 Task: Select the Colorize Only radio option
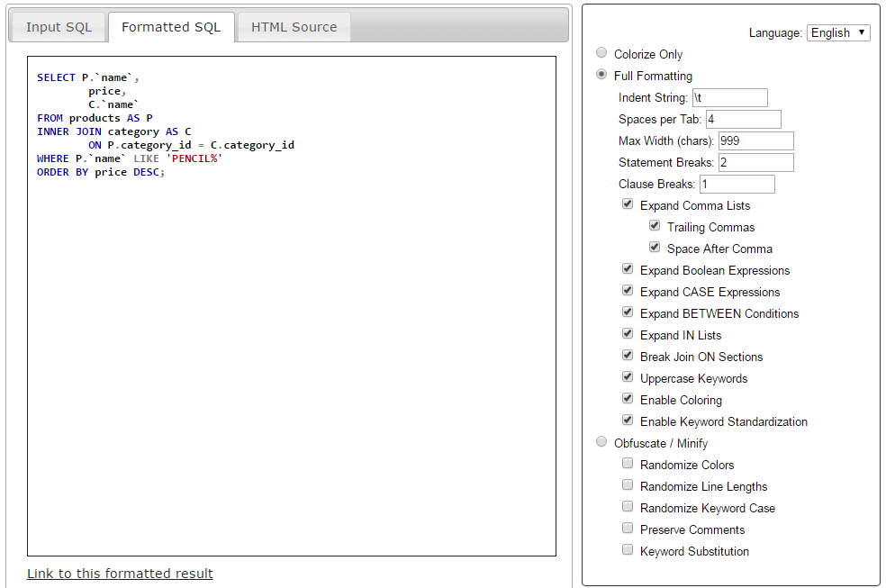[601, 53]
